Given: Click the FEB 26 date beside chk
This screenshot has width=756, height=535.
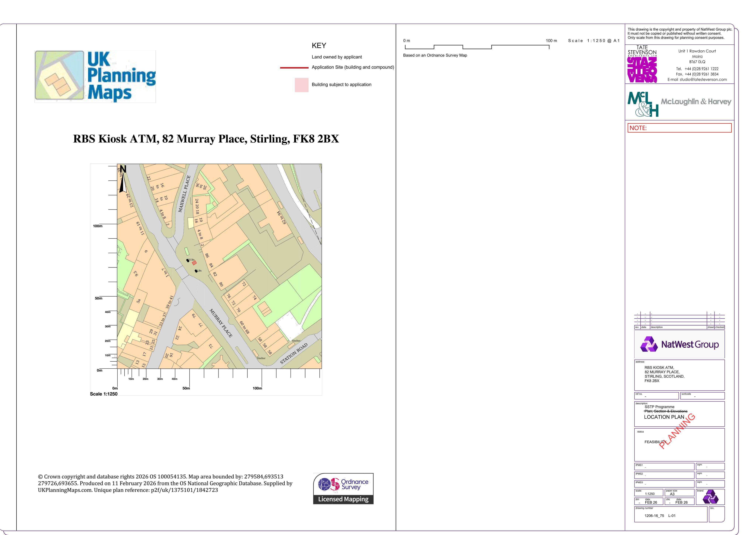Looking at the screenshot, I should pos(681,502).
